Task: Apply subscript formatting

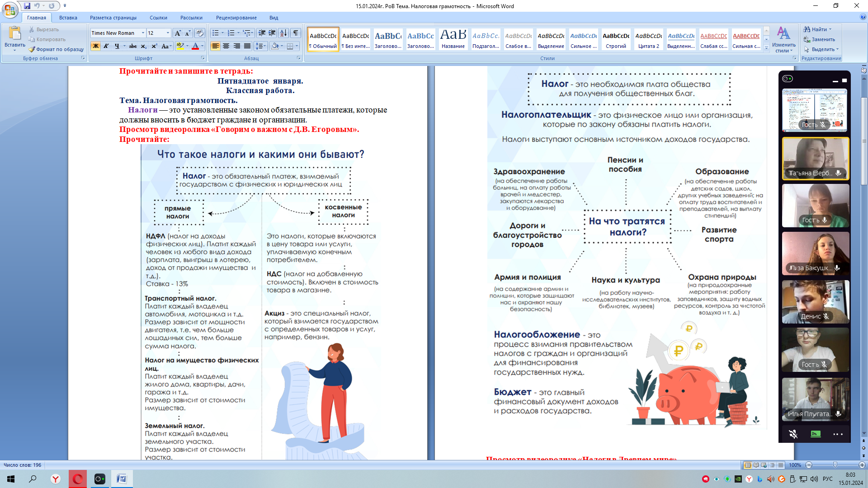Action: click(x=143, y=46)
